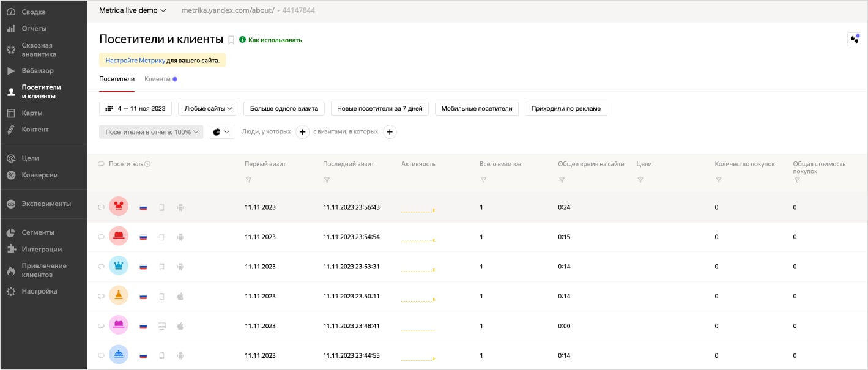868x370 pixels.
Task: Add a condition after 'Люди, у которых'
Action: click(x=302, y=131)
